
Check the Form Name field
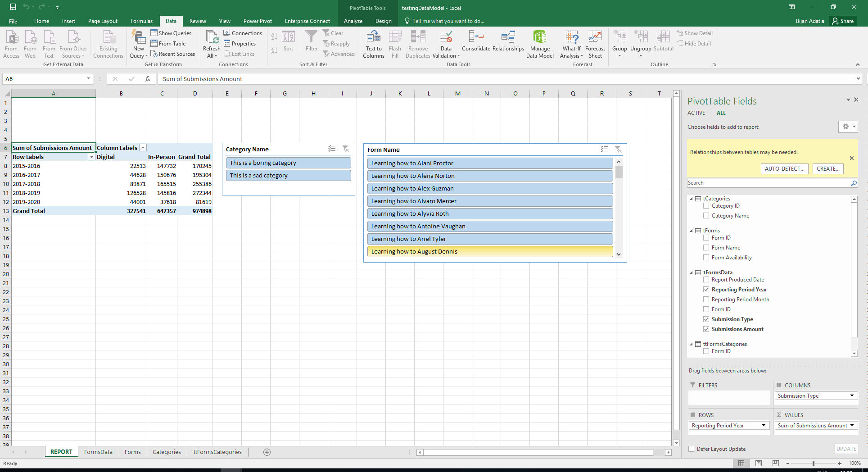pos(706,248)
